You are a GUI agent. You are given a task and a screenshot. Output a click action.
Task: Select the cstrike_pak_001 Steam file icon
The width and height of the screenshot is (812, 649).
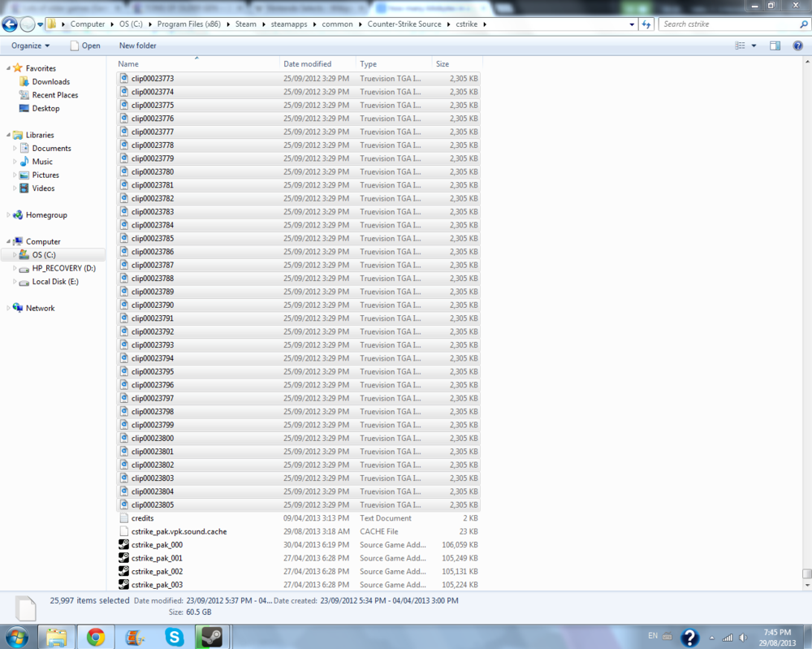pos(123,558)
